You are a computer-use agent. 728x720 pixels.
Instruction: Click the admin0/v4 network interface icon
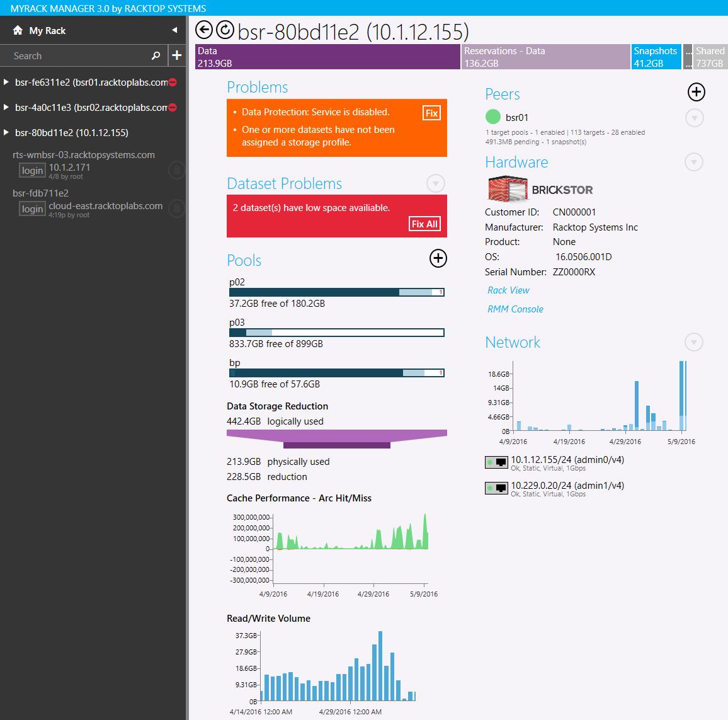click(496, 462)
